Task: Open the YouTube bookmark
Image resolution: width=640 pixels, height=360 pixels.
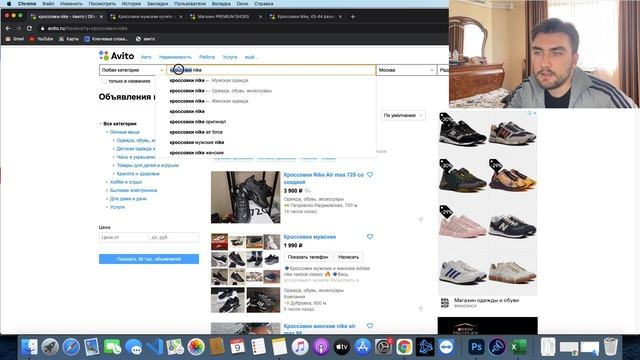Action: click(x=41, y=39)
